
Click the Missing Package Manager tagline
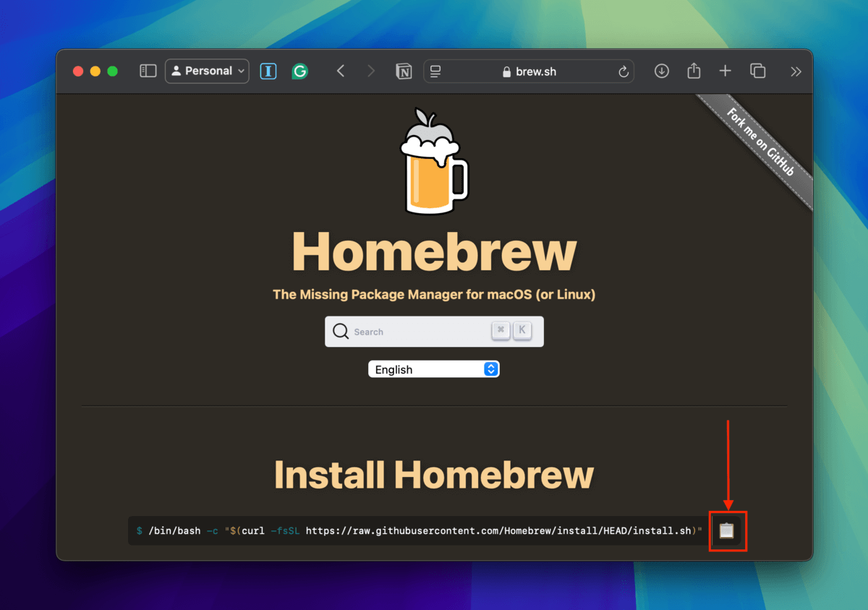(x=434, y=295)
